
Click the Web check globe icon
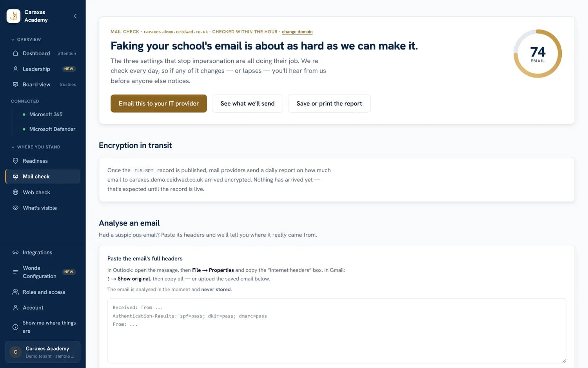click(x=16, y=192)
